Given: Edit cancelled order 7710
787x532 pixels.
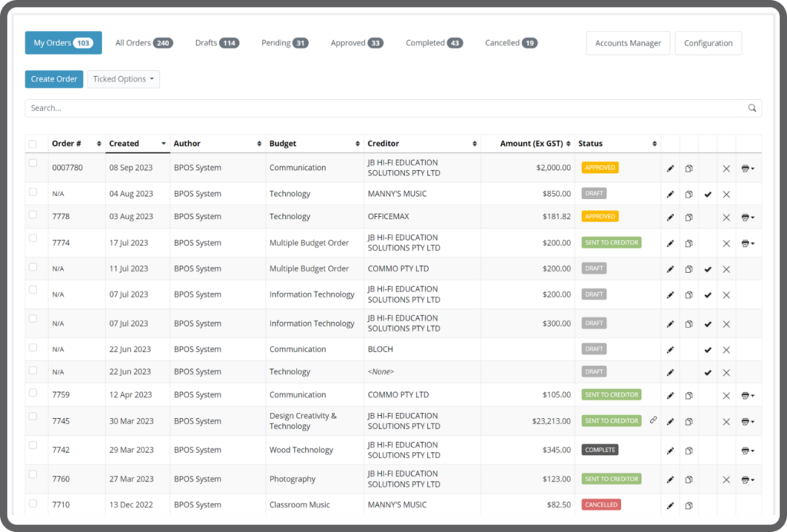Looking at the screenshot, I should pyautogui.click(x=670, y=505).
